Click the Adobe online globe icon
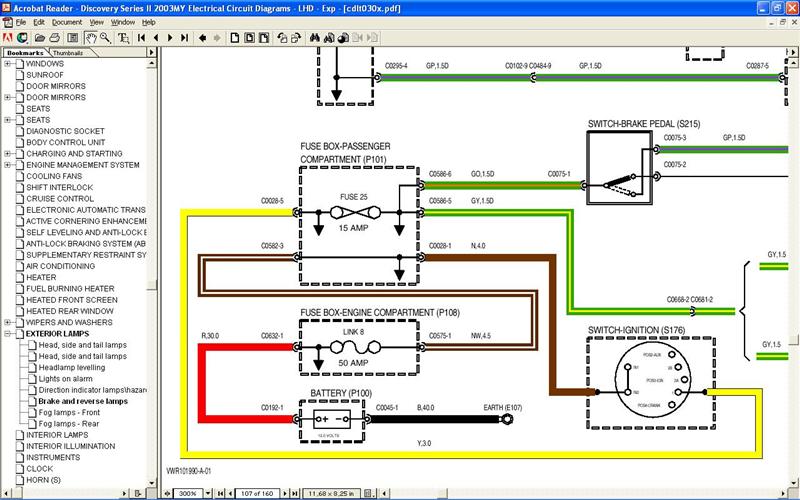800x500 pixels. (22, 38)
